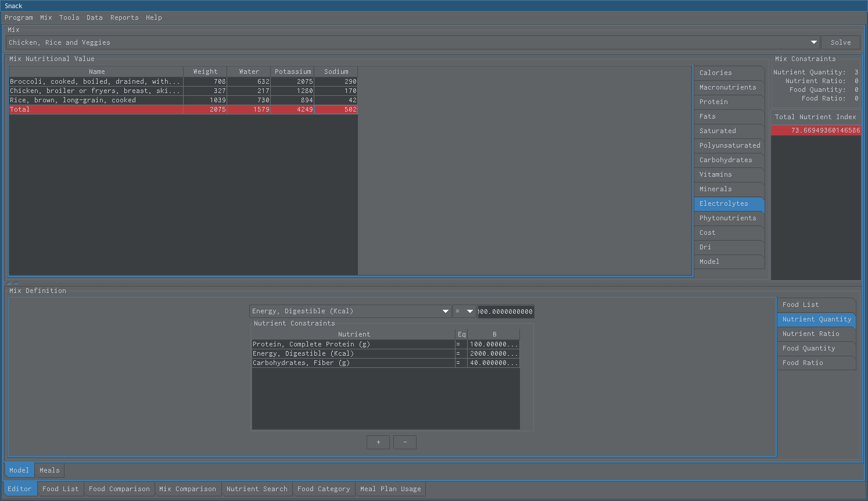Select the Rice, brown, long-grain row

click(x=183, y=100)
